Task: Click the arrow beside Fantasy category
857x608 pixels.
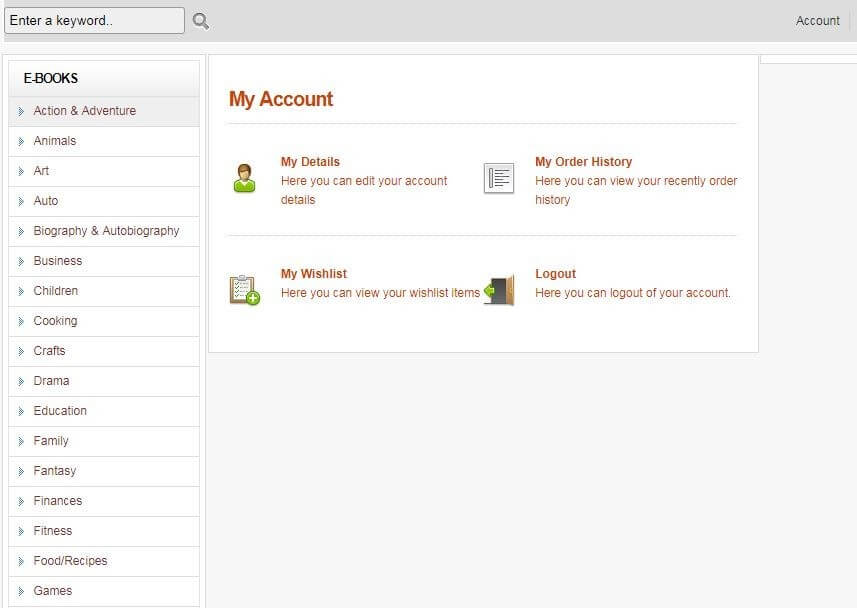Action: click(21, 472)
